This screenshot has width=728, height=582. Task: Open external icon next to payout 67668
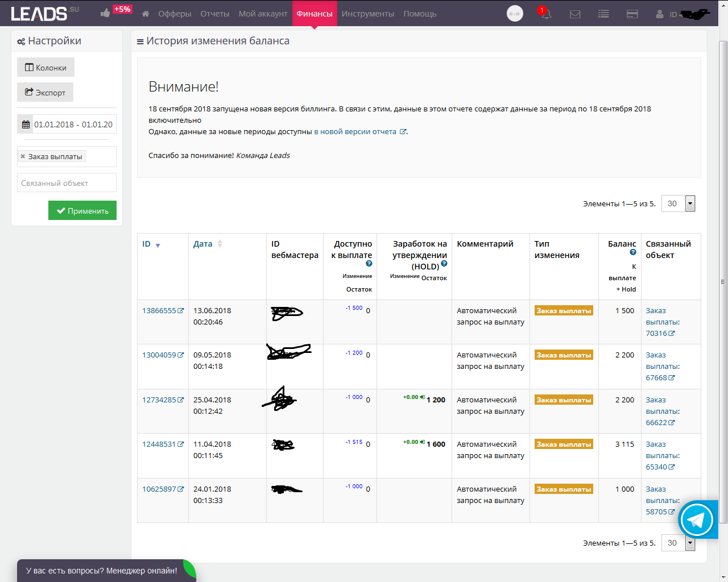pos(672,378)
